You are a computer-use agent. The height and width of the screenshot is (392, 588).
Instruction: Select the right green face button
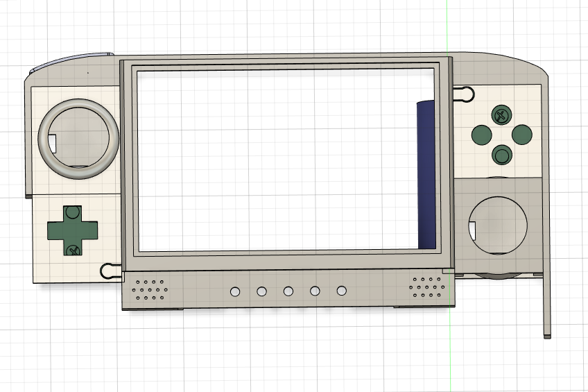(x=521, y=135)
